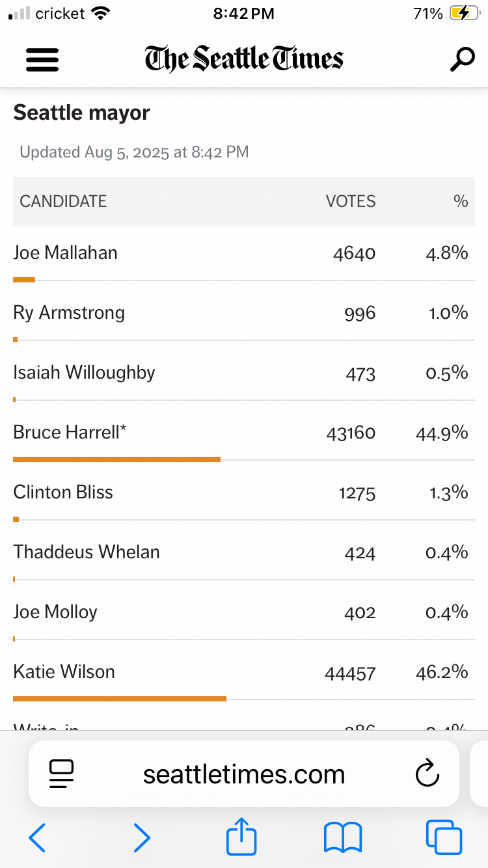The image size is (488, 868).
Task: Open the hamburger navigation menu
Action: pyautogui.click(x=42, y=60)
